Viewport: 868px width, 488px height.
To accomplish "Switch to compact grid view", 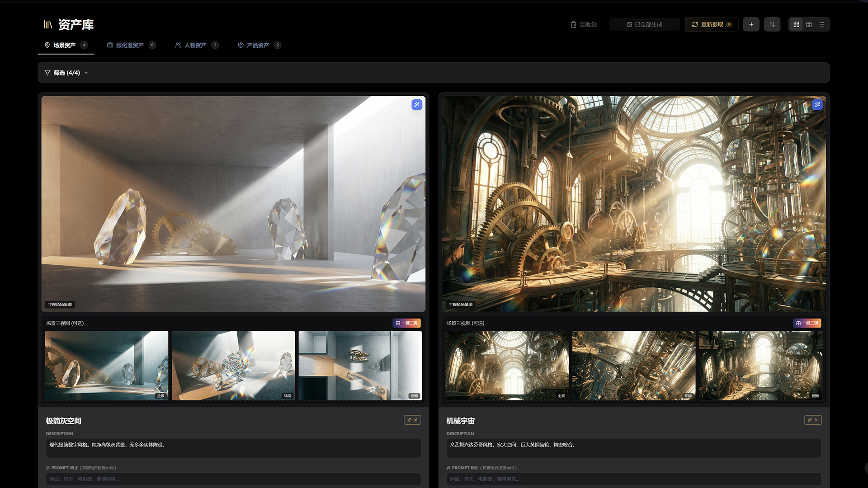I will [x=809, y=24].
